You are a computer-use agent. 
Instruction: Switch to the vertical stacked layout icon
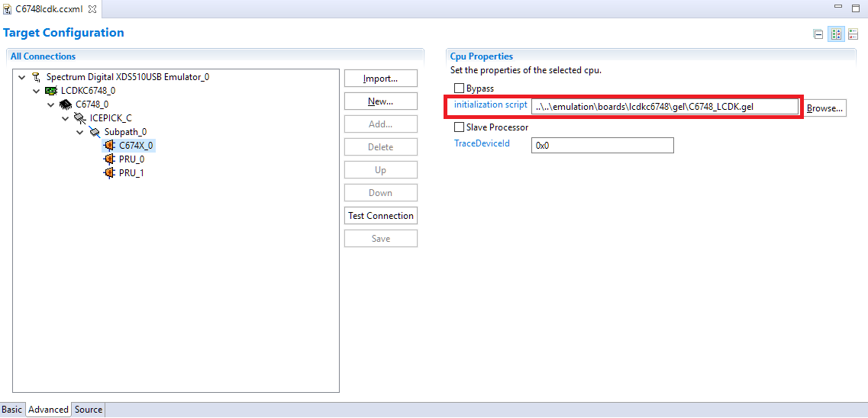pyautogui.click(x=853, y=34)
